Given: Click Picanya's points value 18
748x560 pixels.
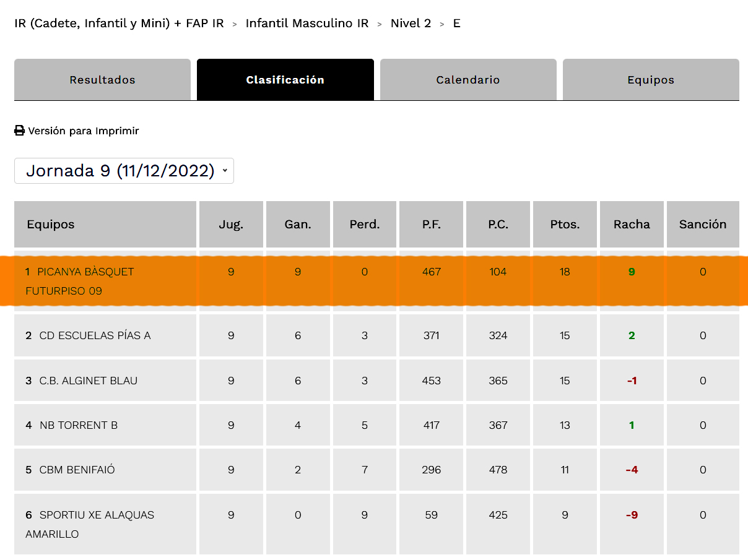Looking at the screenshot, I should click(565, 272).
